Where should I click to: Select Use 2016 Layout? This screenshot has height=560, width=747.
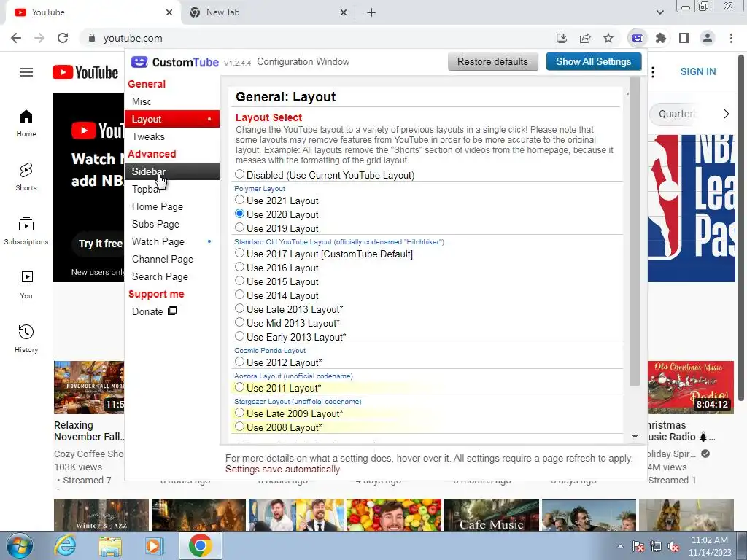point(239,267)
